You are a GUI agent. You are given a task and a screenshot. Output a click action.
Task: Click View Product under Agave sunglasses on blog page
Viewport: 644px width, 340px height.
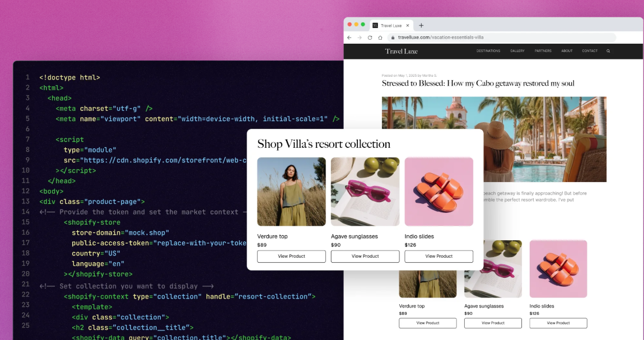coord(493,323)
